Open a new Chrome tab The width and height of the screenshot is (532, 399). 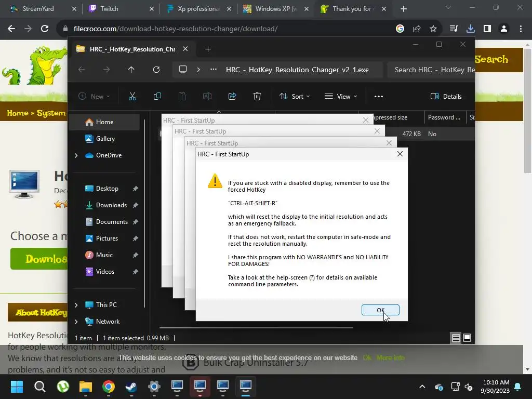click(403, 9)
